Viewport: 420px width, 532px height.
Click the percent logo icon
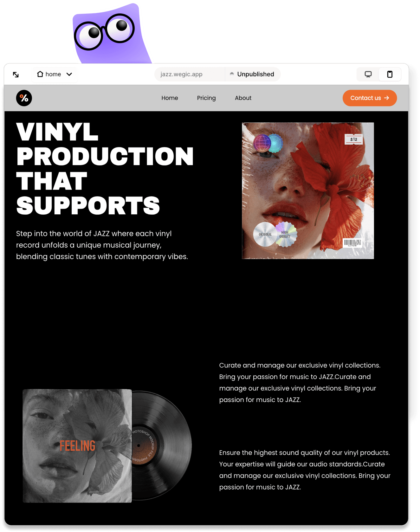pos(24,98)
